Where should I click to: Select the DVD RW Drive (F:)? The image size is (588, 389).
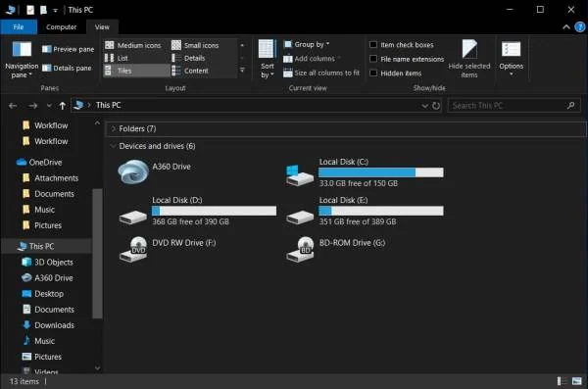(168, 249)
